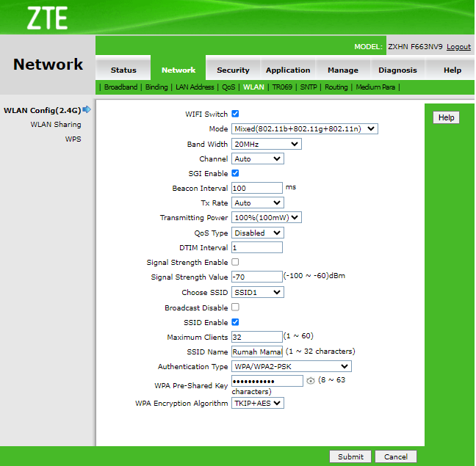This screenshot has height=466, width=476.
Task: Click the Logout link
Action: pos(458,47)
